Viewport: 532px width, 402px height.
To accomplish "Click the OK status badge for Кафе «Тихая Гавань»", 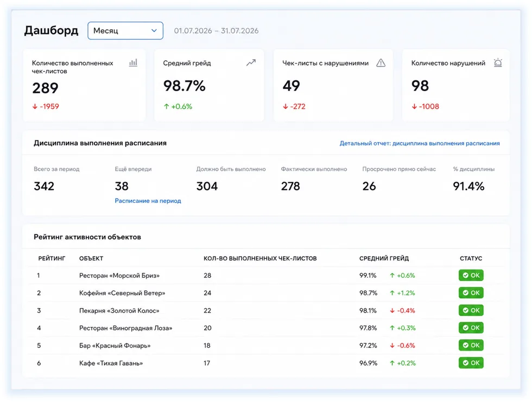I will point(471,363).
